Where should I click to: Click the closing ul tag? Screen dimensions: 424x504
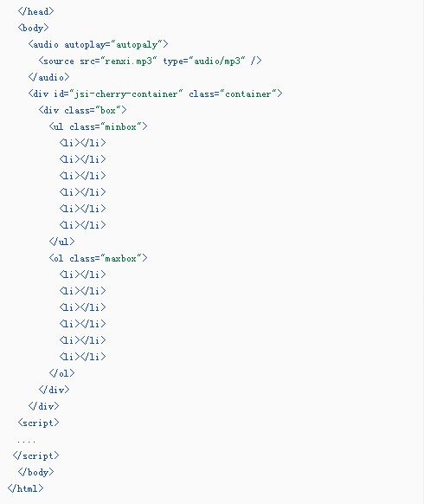click(x=61, y=242)
